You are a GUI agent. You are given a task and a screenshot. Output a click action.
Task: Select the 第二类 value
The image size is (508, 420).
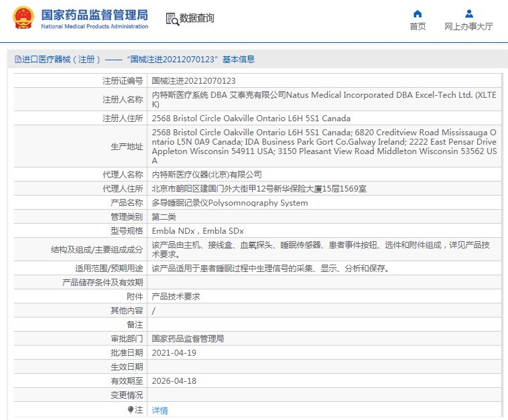tap(164, 216)
